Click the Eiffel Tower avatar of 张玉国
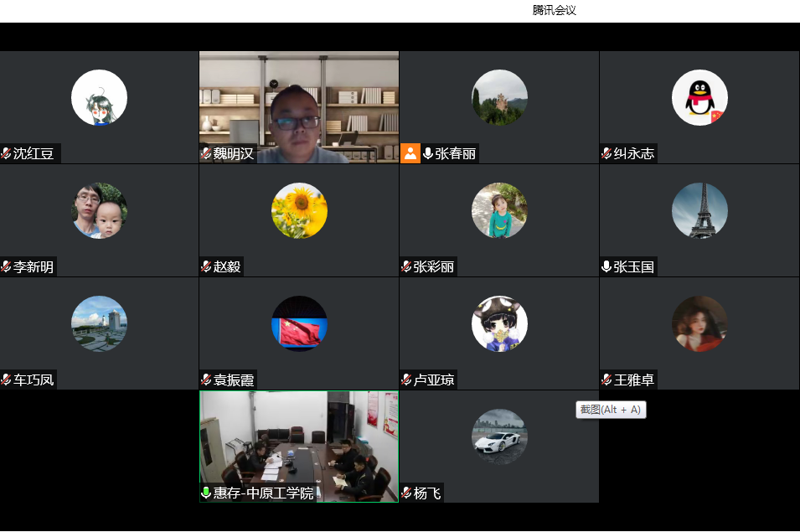 coord(699,210)
